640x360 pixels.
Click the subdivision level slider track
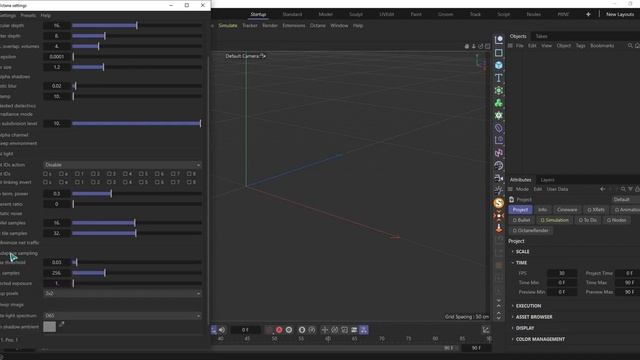[x=136, y=124]
